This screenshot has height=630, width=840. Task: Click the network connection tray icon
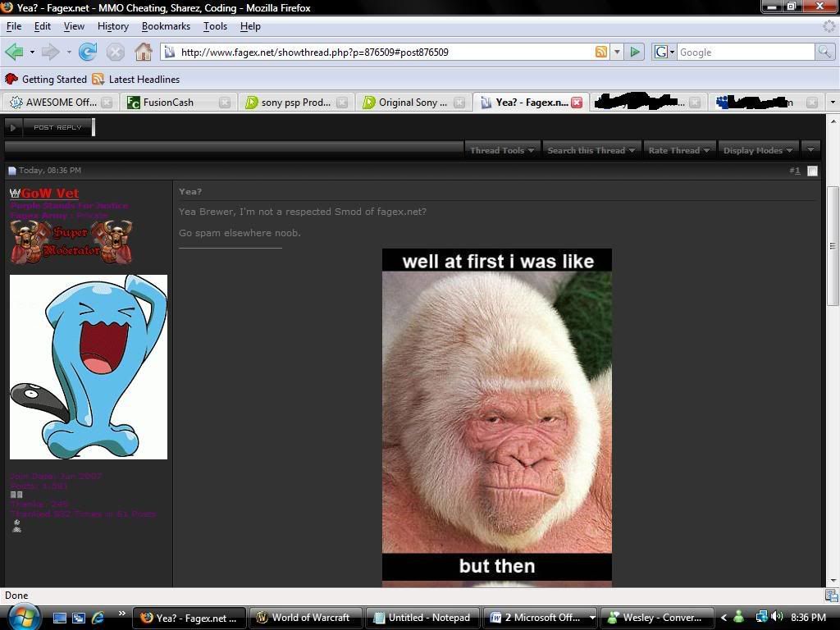coord(761,617)
